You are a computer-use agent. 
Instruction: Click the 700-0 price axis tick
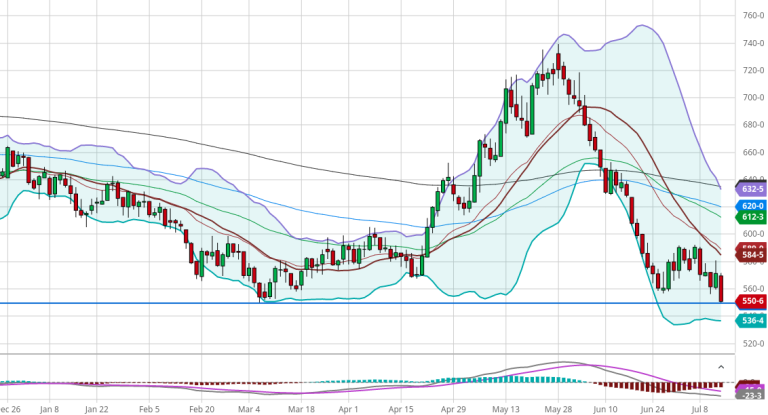pos(754,98)
